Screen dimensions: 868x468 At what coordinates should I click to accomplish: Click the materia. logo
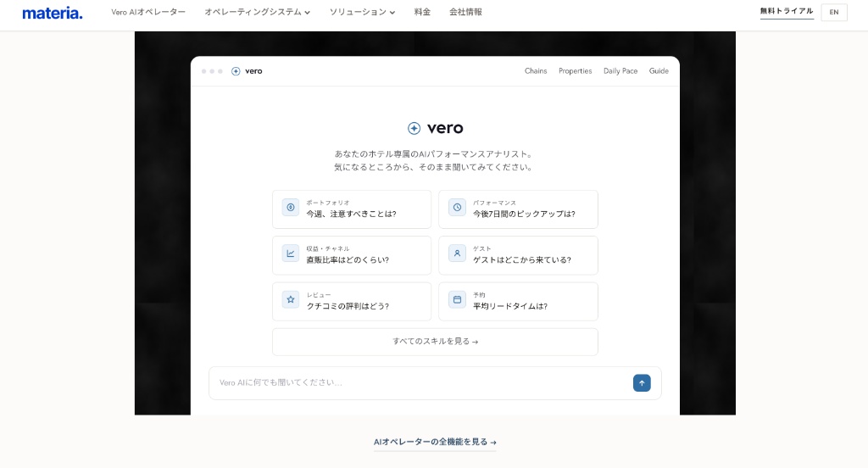point(52,13)
